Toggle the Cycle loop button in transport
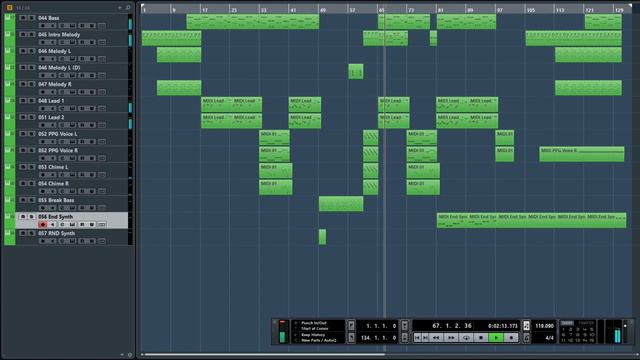This screenshot has width=640, height=360. 466,338
